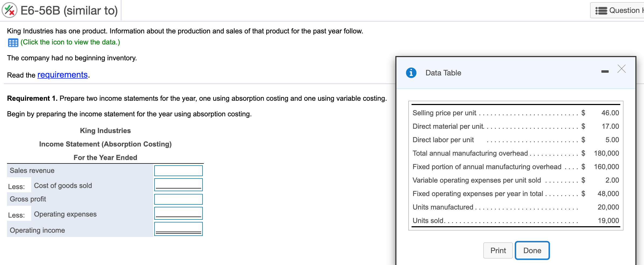Select the Operating income entry field

pyautogui.click(x=178, y=229)
